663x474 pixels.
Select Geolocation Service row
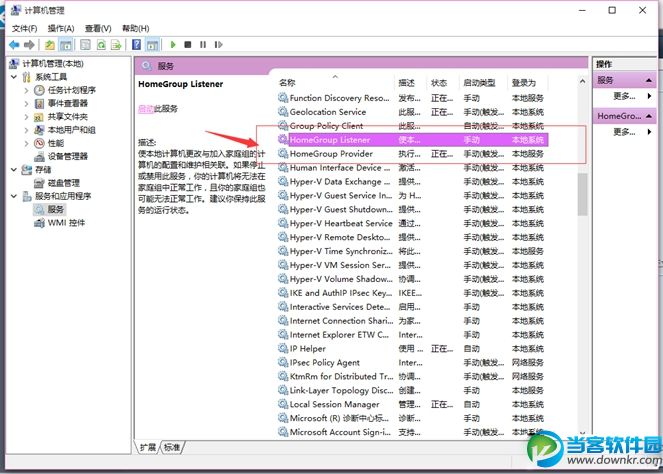(412, 112)
